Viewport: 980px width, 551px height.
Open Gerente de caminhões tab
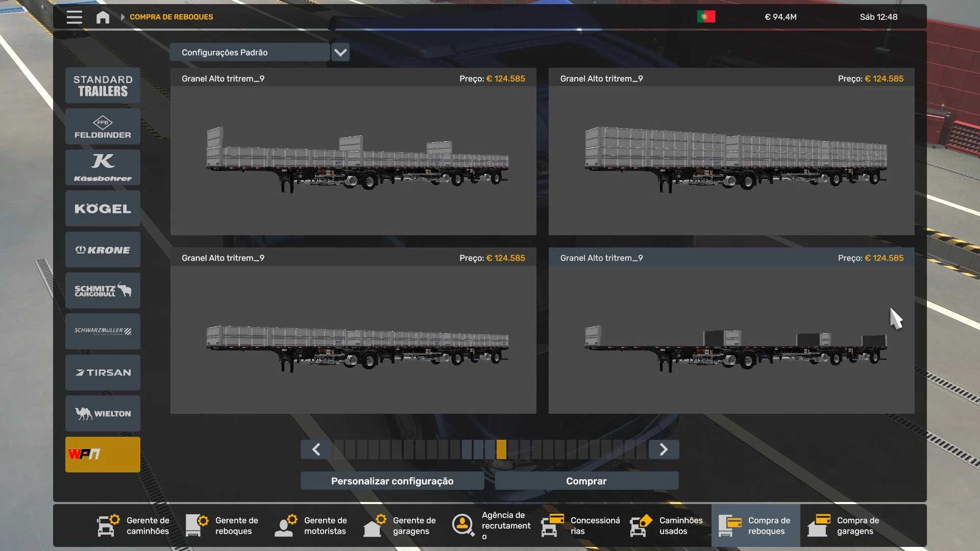pyautogui.click(x=134, y=525)
